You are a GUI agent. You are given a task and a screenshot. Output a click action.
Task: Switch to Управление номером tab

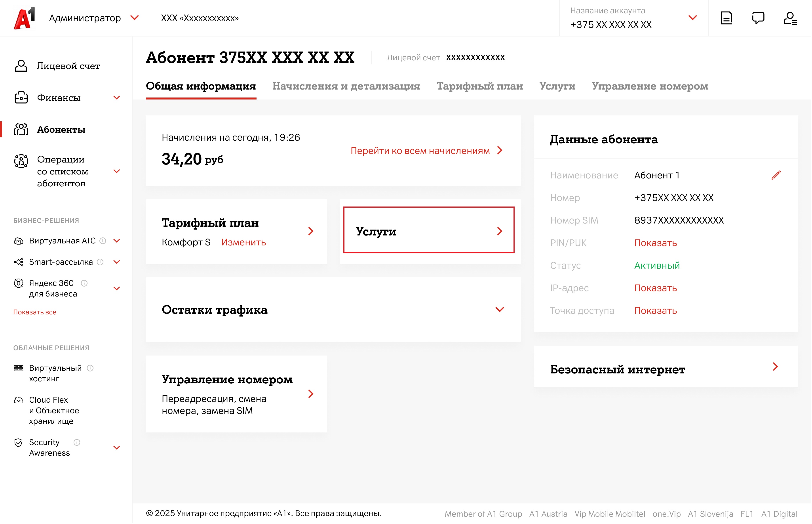650,86
